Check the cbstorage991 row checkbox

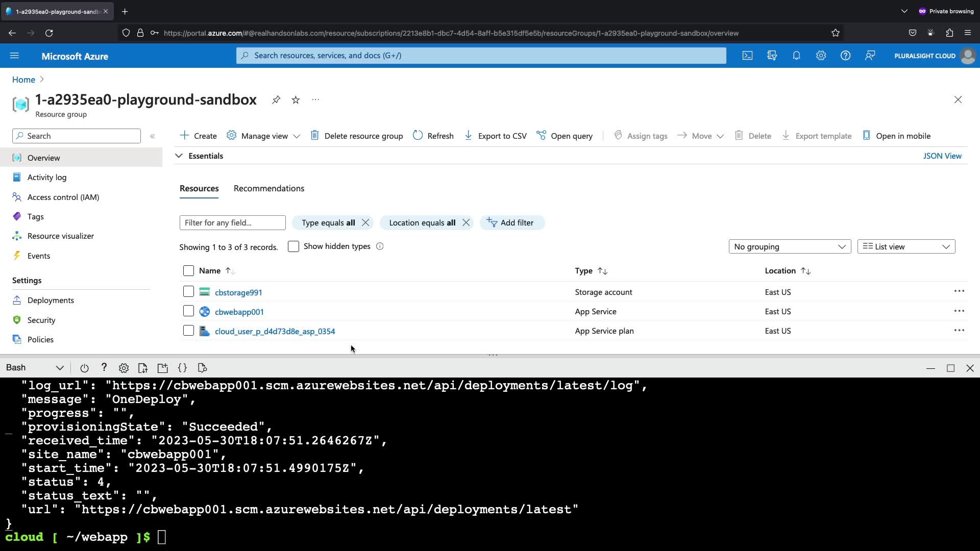pyautogui.click(x=188, y=292)
